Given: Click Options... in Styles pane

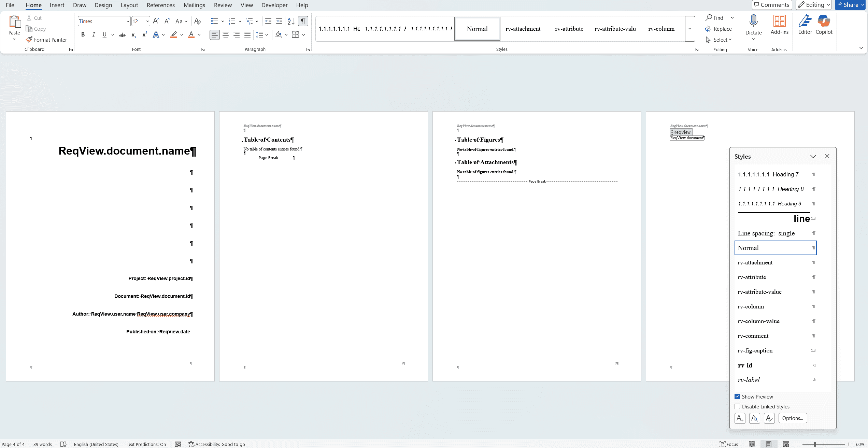Looking at the screenshot, I should tap(793, 418).
